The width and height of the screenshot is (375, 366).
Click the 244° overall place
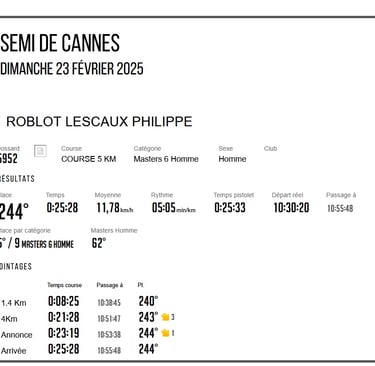pos(14,212)
